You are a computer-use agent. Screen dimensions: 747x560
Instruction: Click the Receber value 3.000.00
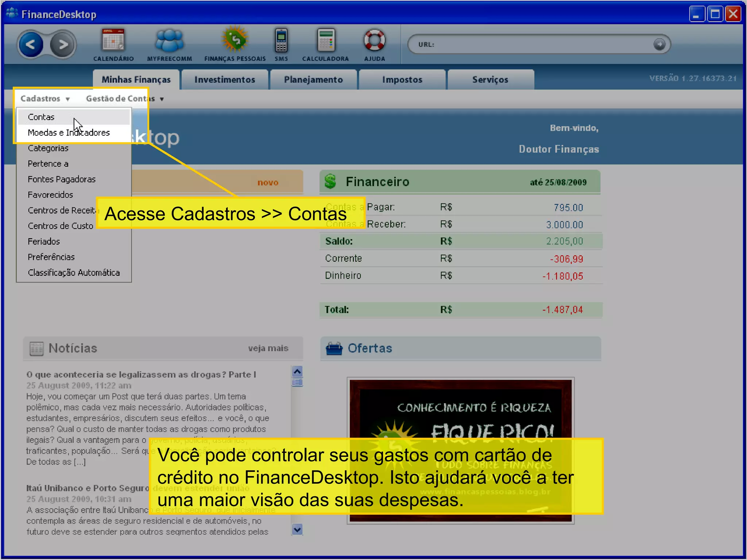565,225
